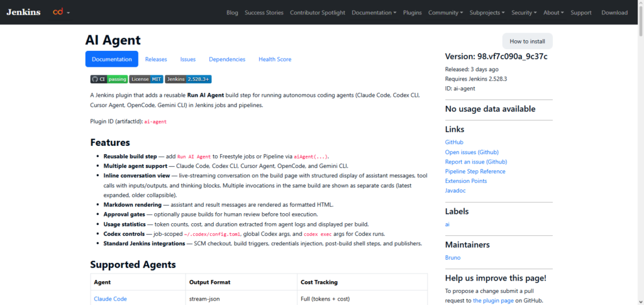Click the codex exec code text
644x305 pixels.
318,234
